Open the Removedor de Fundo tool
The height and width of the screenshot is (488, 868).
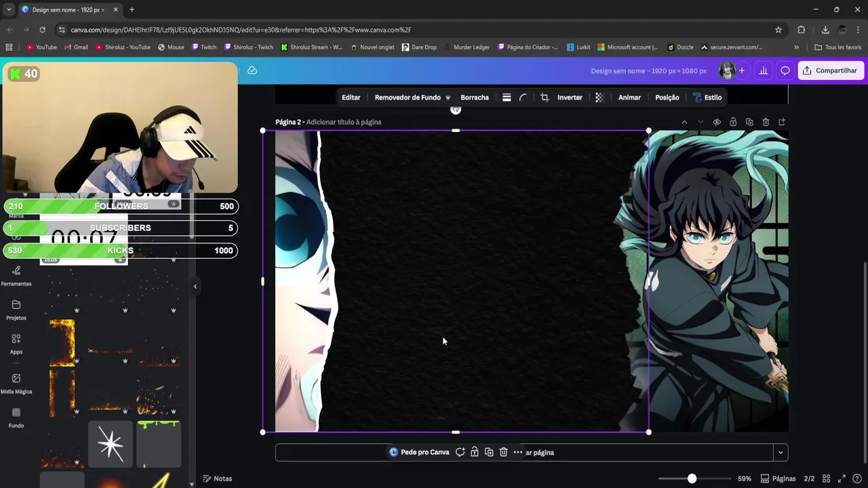[x=412, y=98]
